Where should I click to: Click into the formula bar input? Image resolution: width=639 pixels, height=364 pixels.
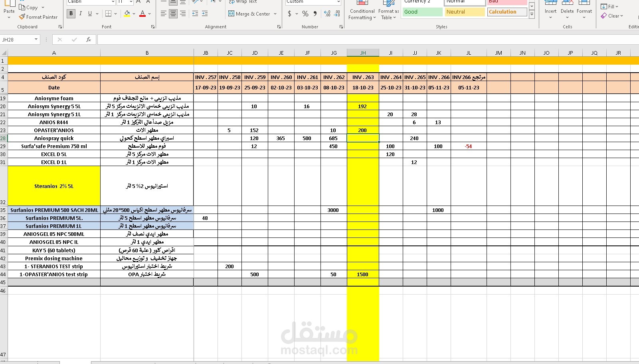(x=367, y=40)
